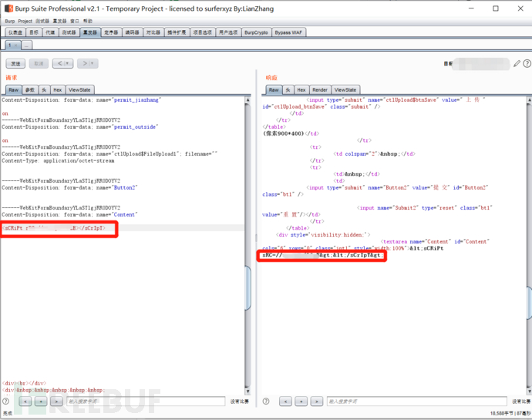Select the response Render tab
The width and height of the screenshot is (532, 420).
(320, 90)
